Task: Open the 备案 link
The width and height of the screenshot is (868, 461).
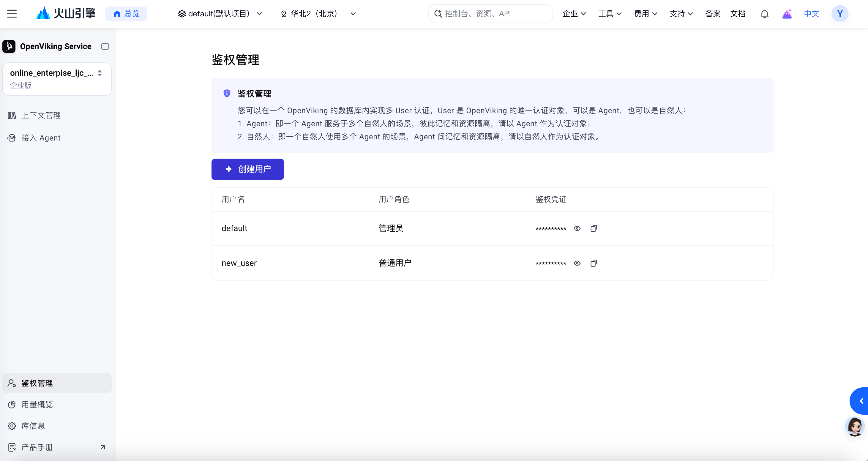Action: point(713,14)
